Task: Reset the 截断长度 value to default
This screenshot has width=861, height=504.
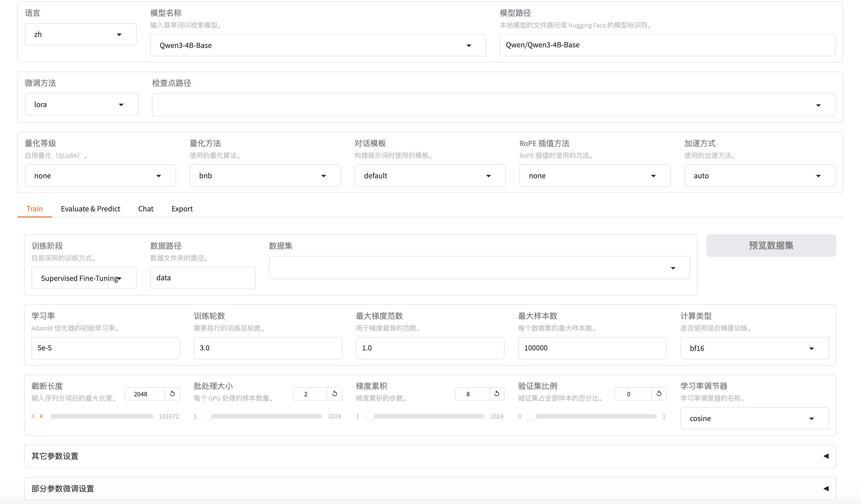Action: 172,394
